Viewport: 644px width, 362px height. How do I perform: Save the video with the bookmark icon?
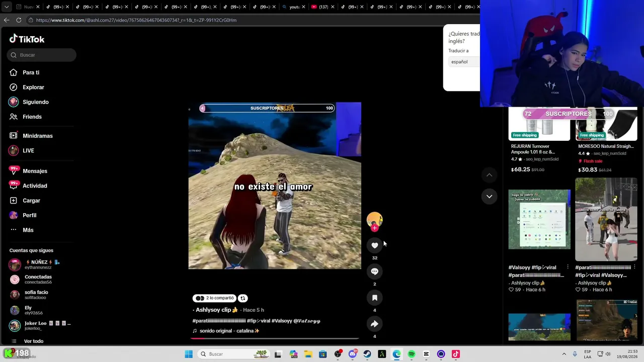pos(374,298)
